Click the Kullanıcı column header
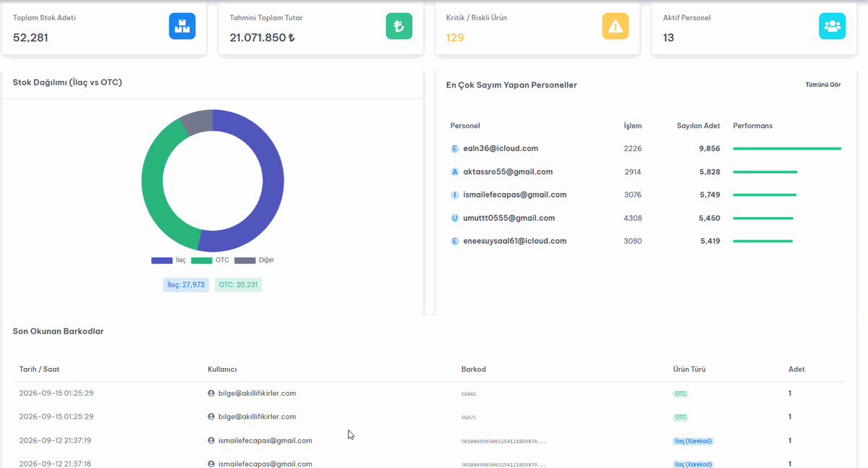The width and height of the screenshot is (868, 468). tap(222, 370)
